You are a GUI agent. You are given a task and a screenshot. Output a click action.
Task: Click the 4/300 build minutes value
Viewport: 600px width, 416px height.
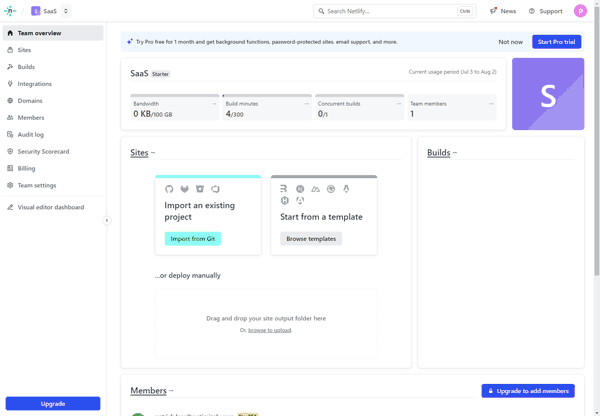(x=235, y=114)
